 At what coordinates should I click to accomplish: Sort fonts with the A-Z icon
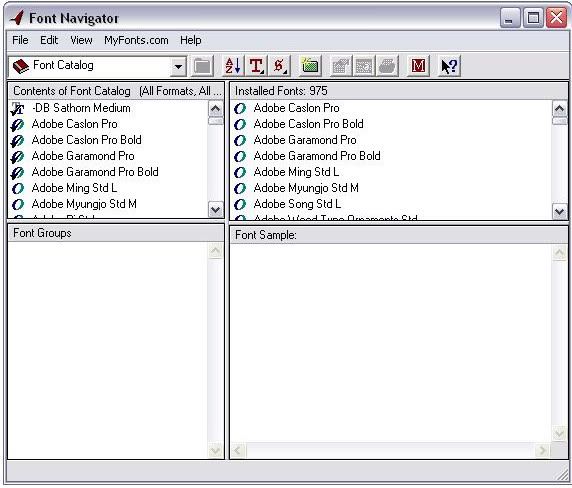pos(233,66)
